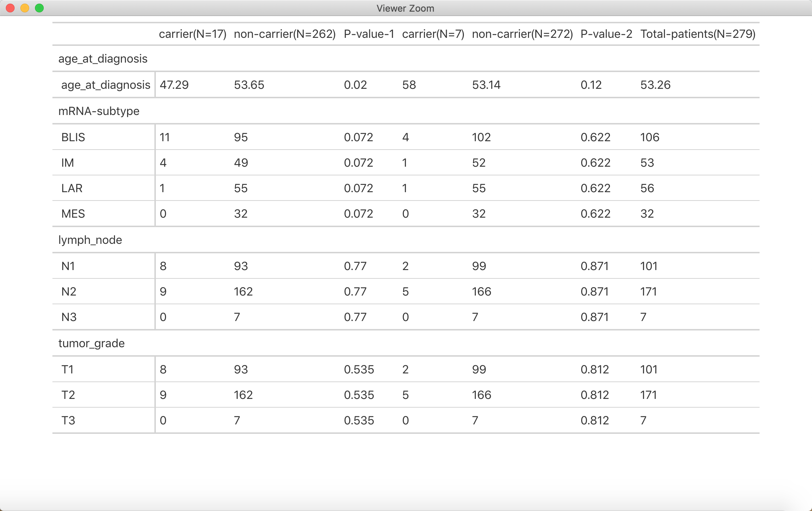812x511 pixels.
Task: Click the green zoom window button
Action: [x=39, y=8]
